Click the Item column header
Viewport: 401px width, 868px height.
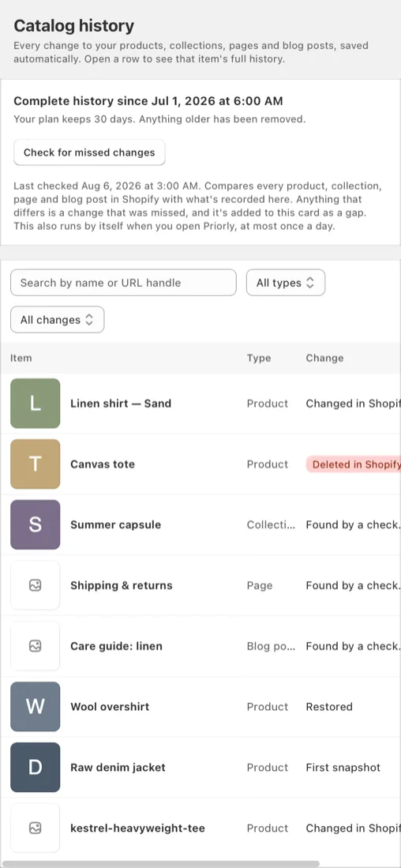click(21, 358)
